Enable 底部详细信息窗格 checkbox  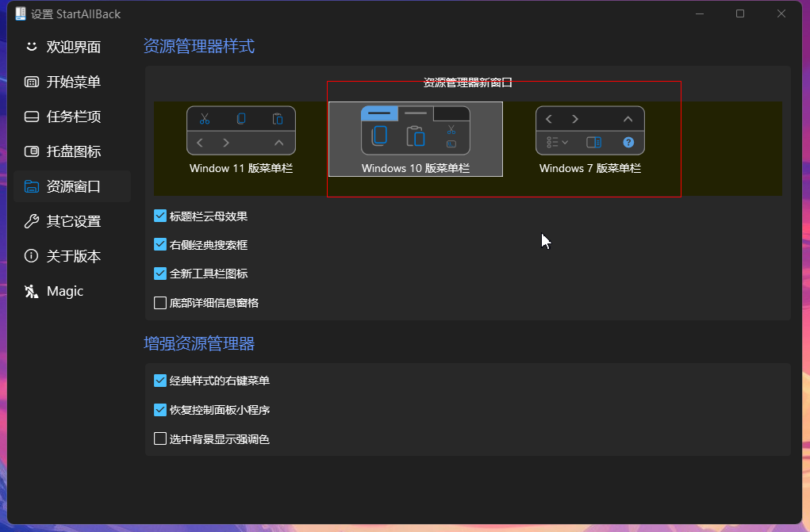(160, 303)
